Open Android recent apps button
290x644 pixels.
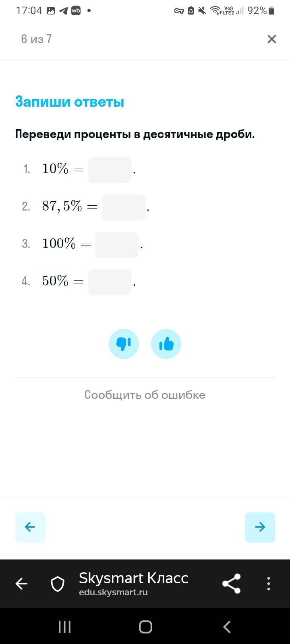(64, 627)
